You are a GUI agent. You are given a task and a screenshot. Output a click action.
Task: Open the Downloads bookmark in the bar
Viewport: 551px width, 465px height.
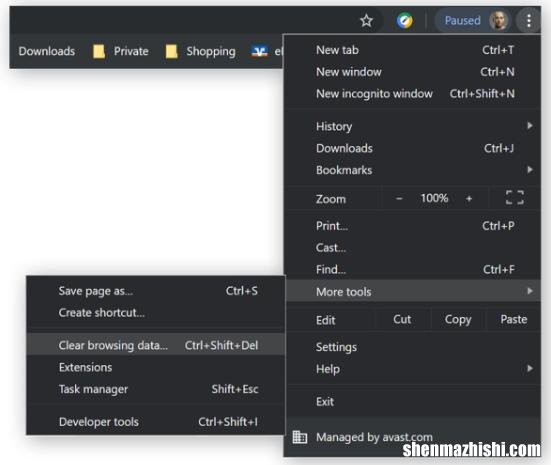click(x=47, y=52)
